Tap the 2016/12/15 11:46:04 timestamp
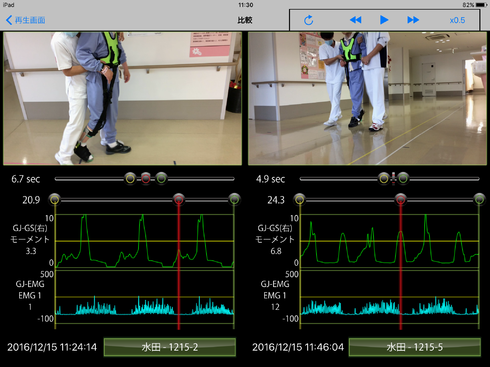Viewport: 490px width, 367px height. tap(298, 347)
